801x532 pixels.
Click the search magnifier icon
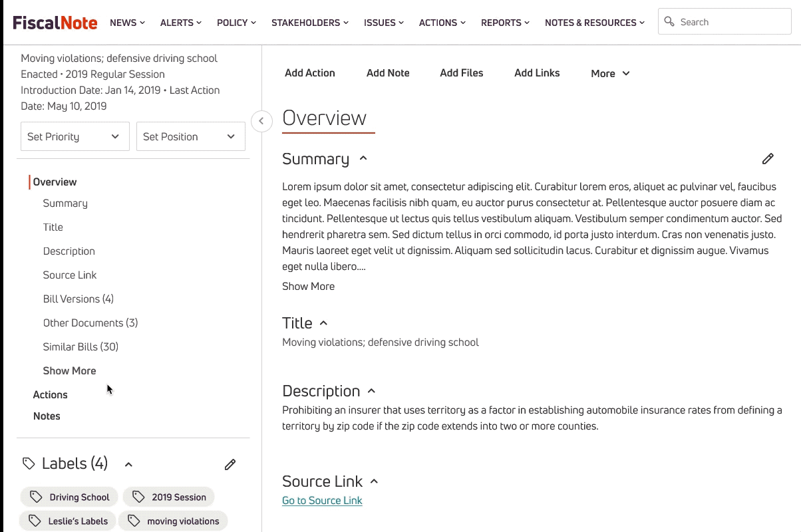(669, 22)
